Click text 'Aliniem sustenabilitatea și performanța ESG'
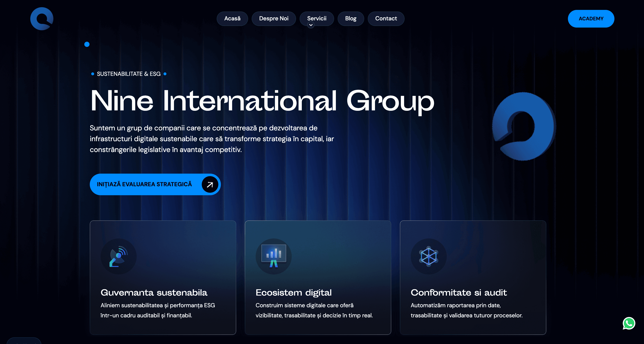644x344 pixels. tap(158, 305)
